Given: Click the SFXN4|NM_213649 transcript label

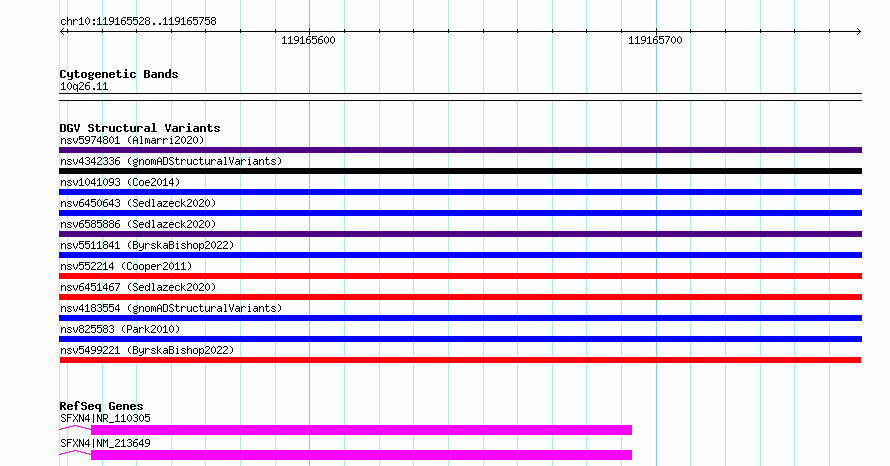Looking at the screenshot, I should 106,443.
